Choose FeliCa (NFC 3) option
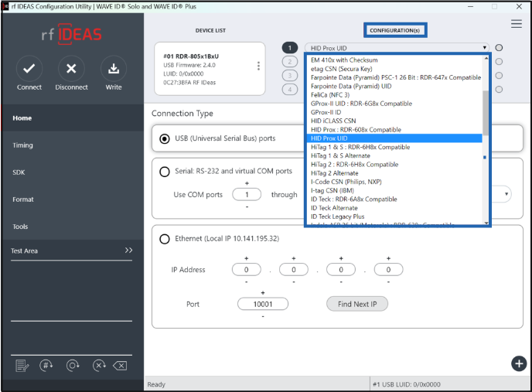 (x=329, y=95)
